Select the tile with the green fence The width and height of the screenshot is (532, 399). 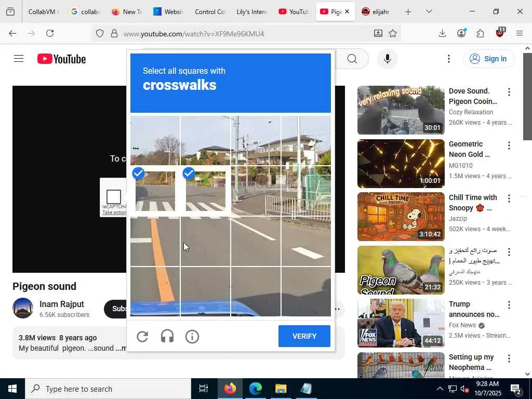pyautogui.click(x=306, y=191)
